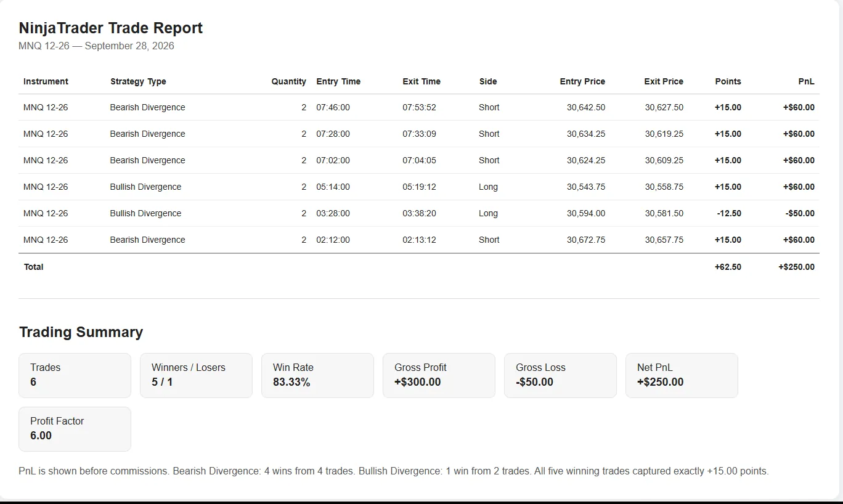Click exit price 30,581.50
This screenshot has height=504, width=843.
664,213
